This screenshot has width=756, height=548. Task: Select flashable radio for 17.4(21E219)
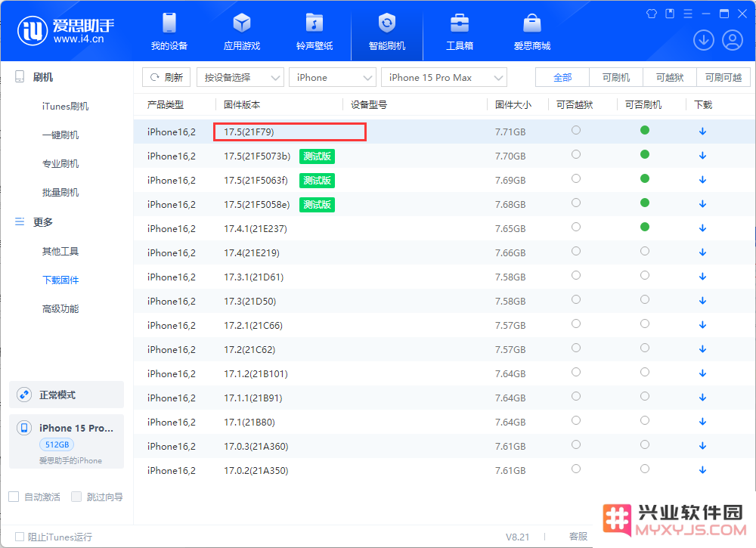coord(645,251)
